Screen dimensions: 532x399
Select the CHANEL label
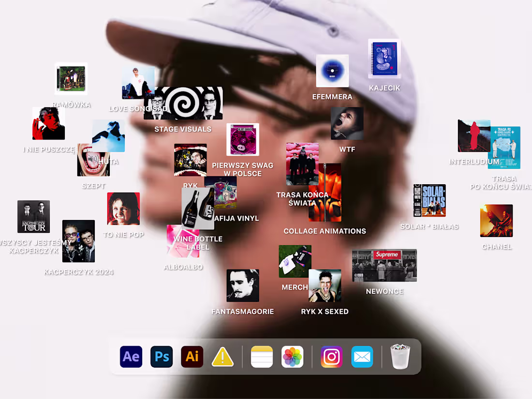click(497, 247)
